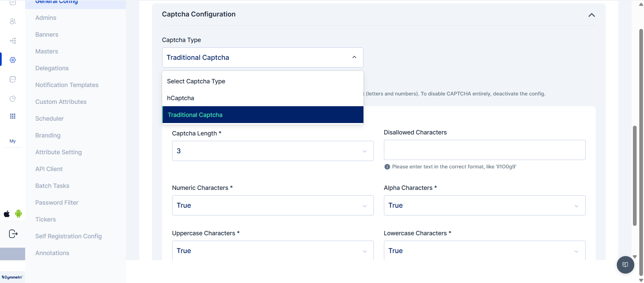Open the nine-dot apps grid icon
644x283 pixels.
pos(13,116)
